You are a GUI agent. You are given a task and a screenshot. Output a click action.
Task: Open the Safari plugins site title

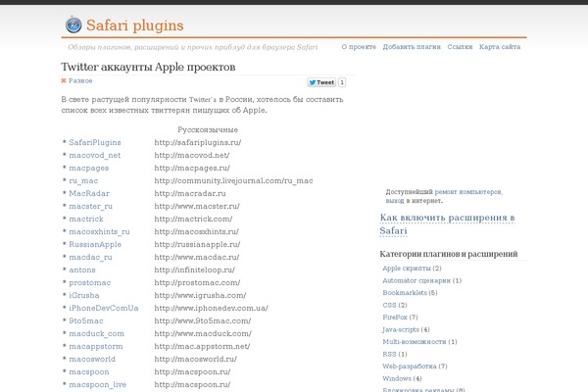135,25
